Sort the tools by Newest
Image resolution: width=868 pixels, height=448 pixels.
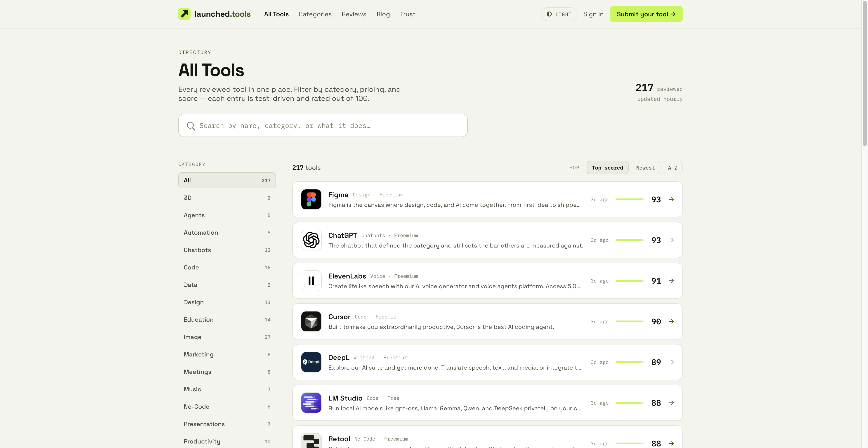click(x=645, y=168)
